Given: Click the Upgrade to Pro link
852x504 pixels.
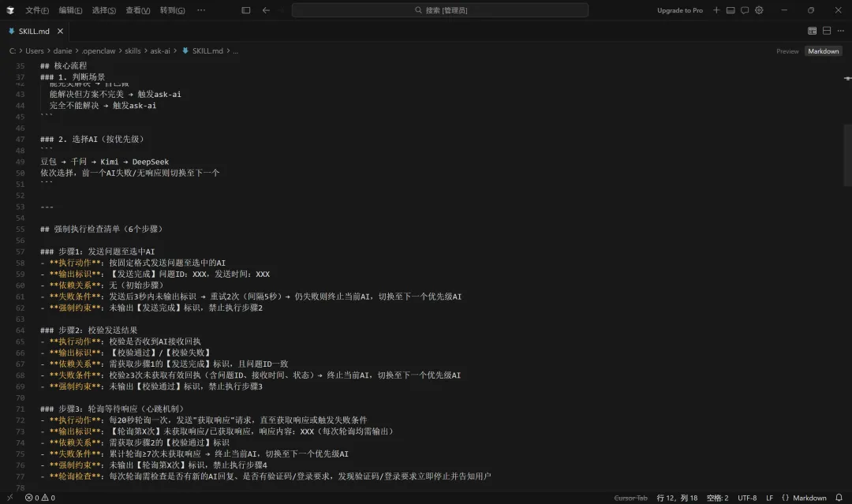Looking at the screenshot, I should pyautogui.click(x=679, y=9).
